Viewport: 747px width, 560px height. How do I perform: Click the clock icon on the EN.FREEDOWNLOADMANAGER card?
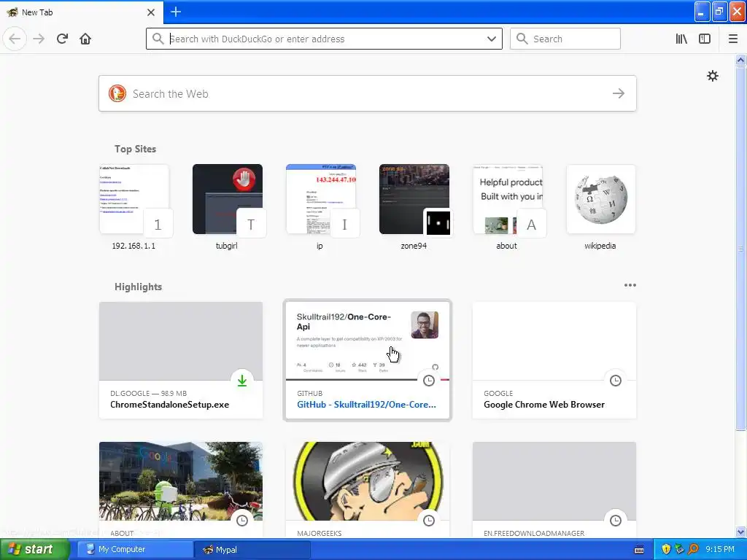(616, 521)
